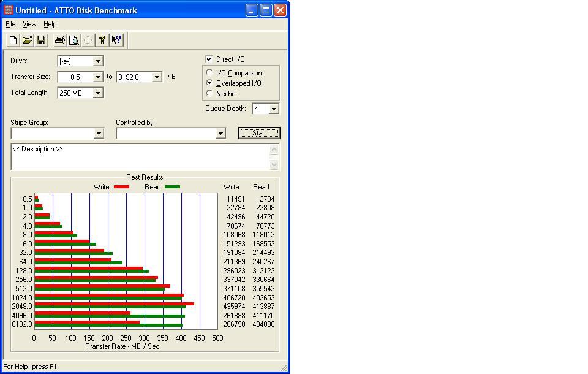Open the Queue Depth dropdown
Screen dimensions: 588x374
[x=274, y=109]
